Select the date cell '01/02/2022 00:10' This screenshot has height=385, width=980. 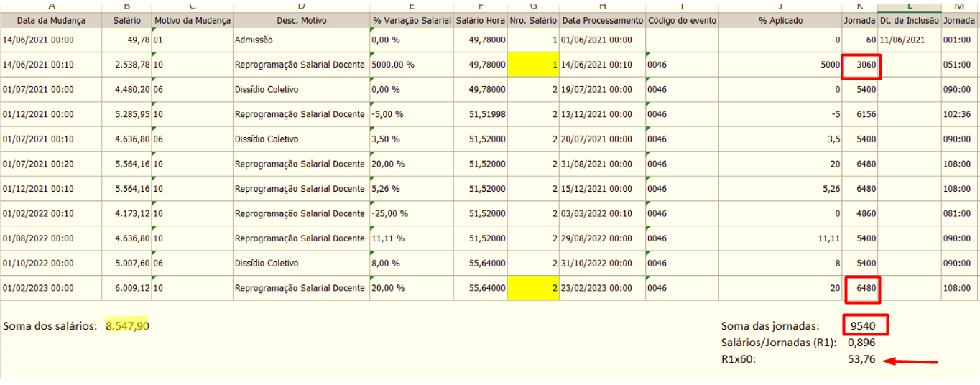tap(50, 213)
